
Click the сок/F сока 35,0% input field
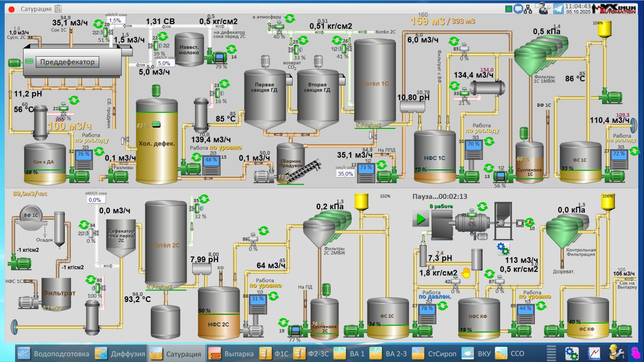pos(345,174)
